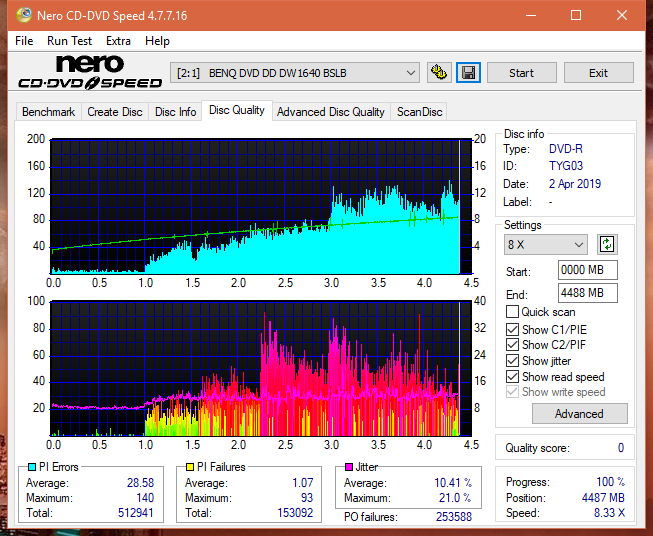Click the yellow PI Failures color swatch
The height and width of the screenshot is (536, 653).
click(x=190, y=467)
